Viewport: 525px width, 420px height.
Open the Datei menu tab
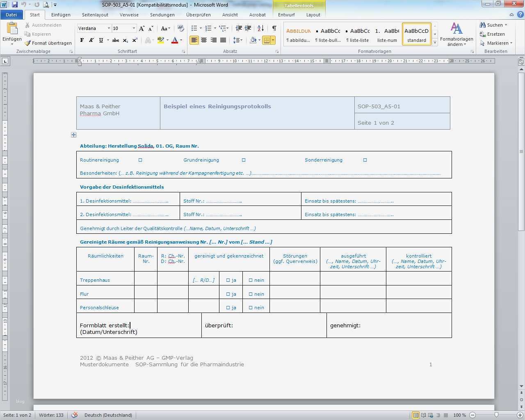11,15
